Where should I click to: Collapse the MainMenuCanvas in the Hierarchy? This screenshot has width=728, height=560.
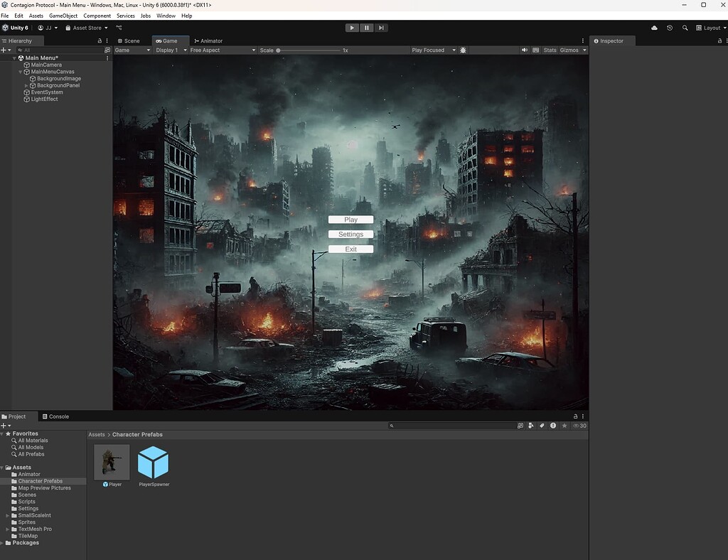pos(21,71)
